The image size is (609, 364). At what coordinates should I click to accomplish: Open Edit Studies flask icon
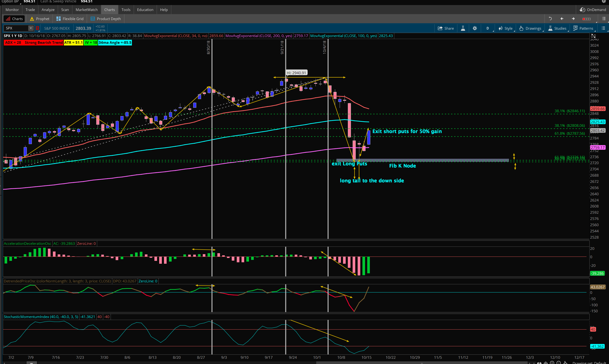click(x=463, y=28)
